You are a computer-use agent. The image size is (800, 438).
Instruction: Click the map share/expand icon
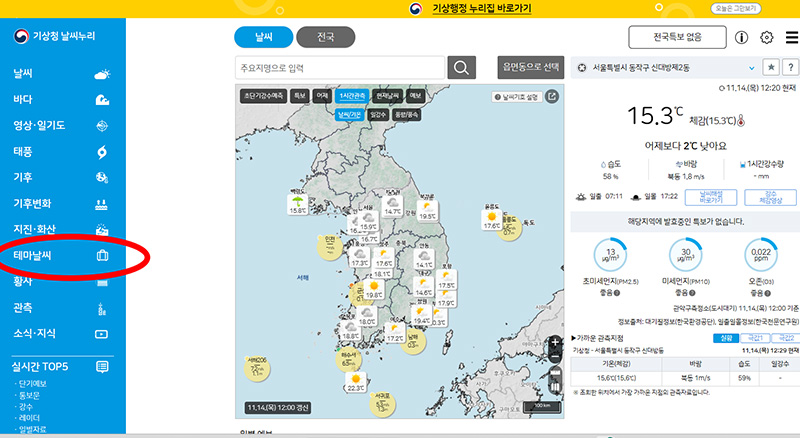(x=552, y=96)
